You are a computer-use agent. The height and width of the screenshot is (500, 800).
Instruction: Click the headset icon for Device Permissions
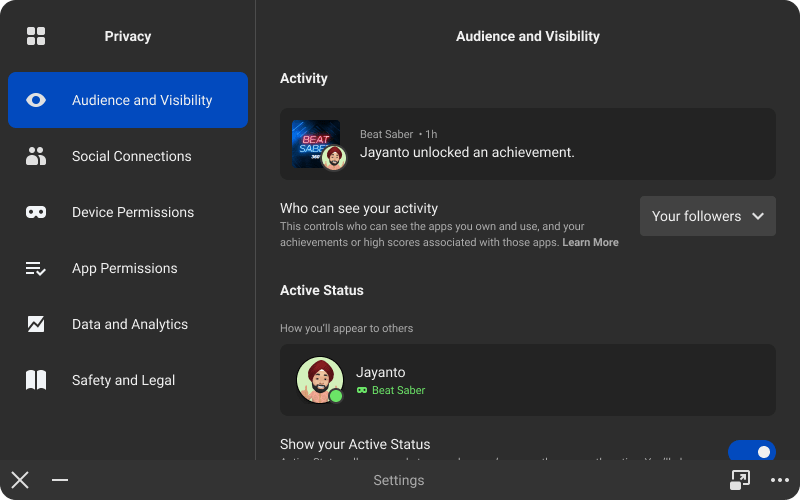36,212
